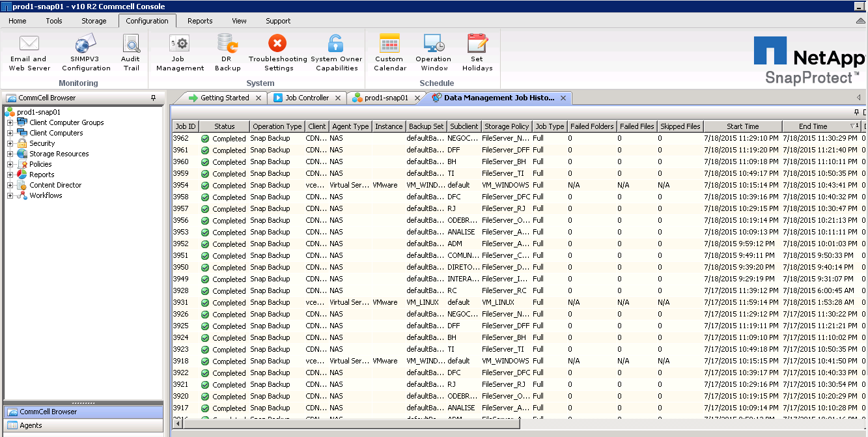The height and width of the screenshot is (437, 868).
Task: Open the Storage menu
Action: 93,20
